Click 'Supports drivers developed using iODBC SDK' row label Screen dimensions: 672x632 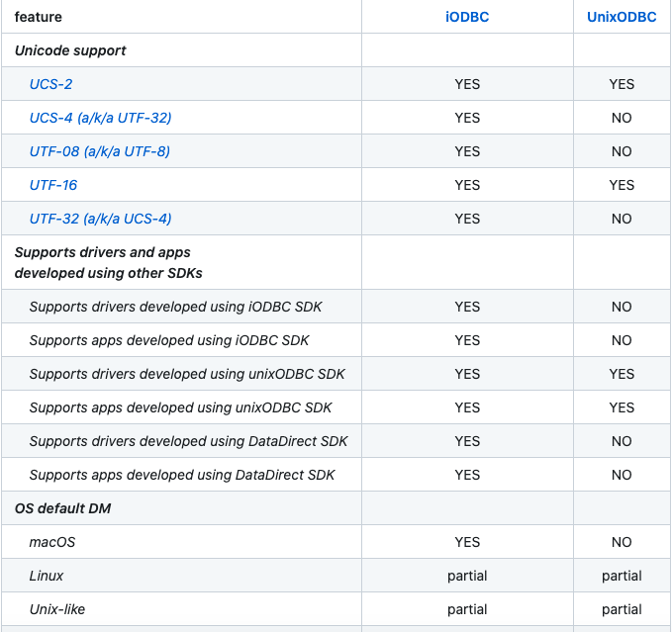[x=175, y=307]
